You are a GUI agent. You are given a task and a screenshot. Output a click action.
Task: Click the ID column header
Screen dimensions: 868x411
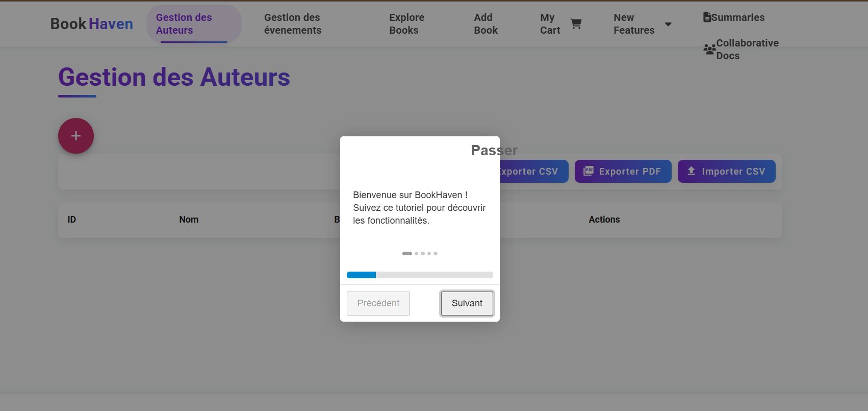click(72, 220)
